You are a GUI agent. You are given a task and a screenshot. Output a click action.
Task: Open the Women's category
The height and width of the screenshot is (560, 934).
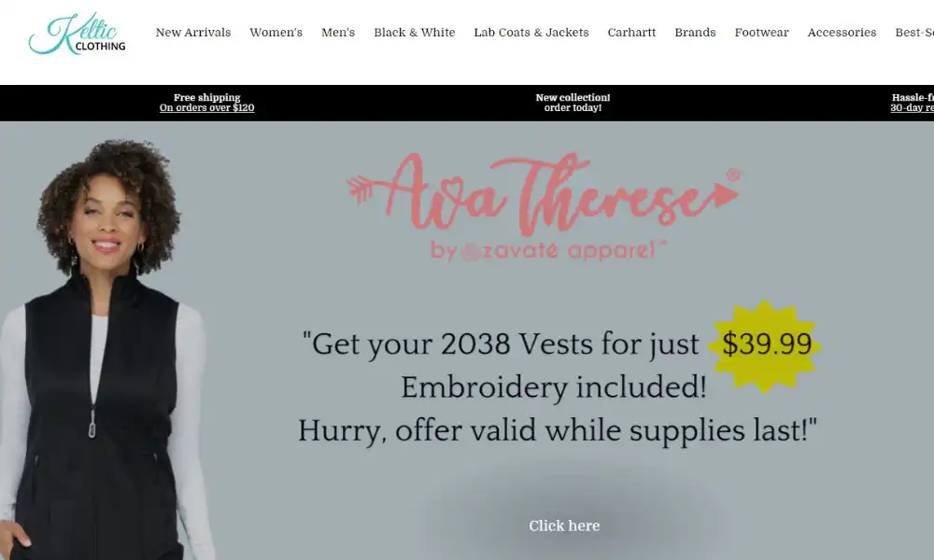coord(276,32)
